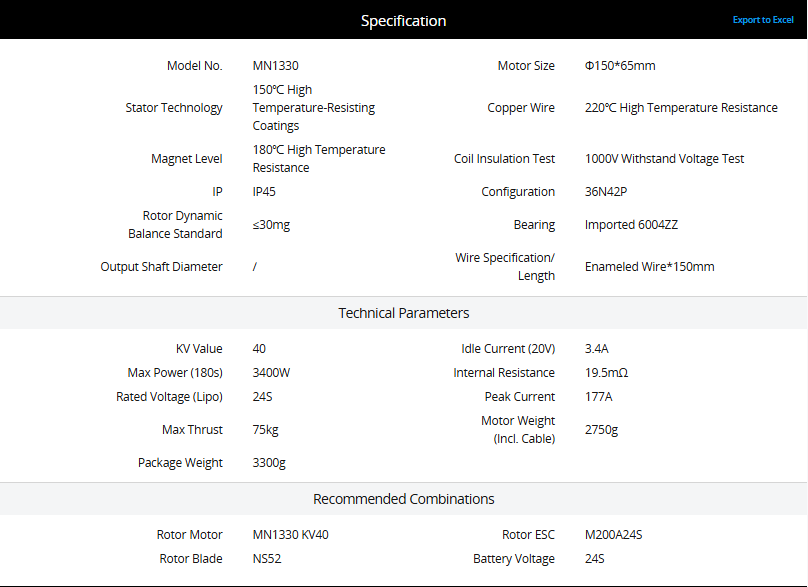Click the Technical Parameters section heading
The height and width of the screenshot is (587, 808).
coord(403,313)
